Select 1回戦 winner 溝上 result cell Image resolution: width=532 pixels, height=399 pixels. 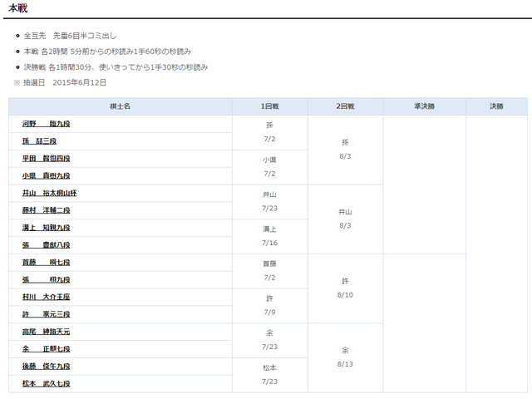click(x=269, y=236)
